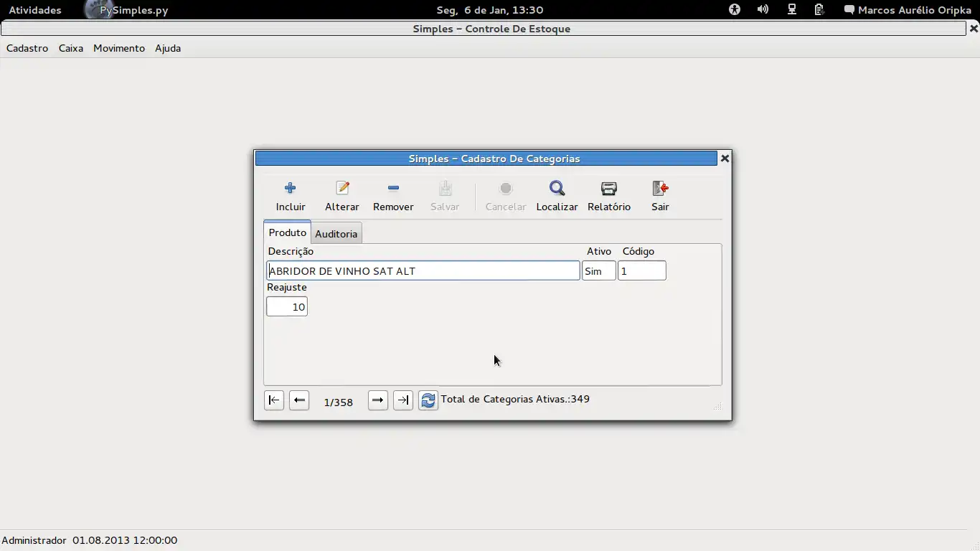This screenshot has height=551, width=980.
Task: Open the Ajuda menu
Action: click(x=168, y=48)
